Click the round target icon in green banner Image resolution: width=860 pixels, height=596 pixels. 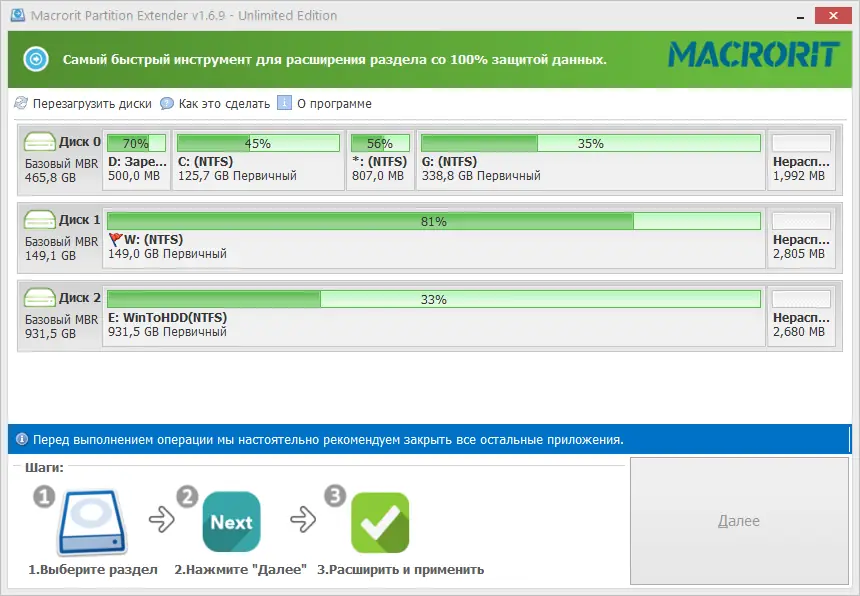coord(36,59)
